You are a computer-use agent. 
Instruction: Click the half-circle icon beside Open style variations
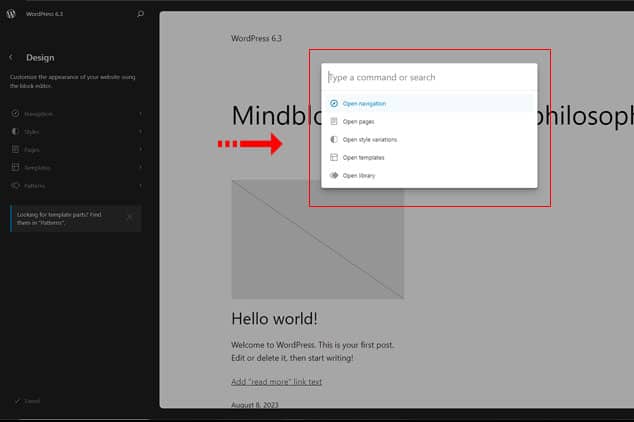coord(334,139)
